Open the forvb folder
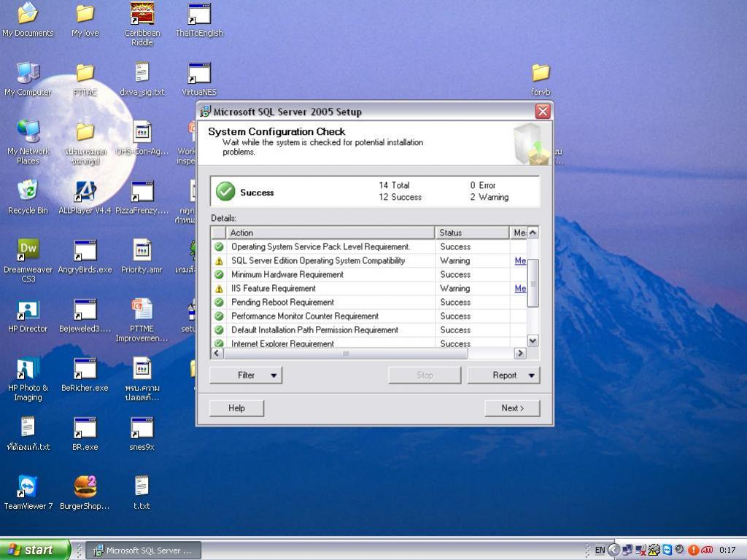The width and height of the screenshot is (747, 560). click(x=541, y=79)
